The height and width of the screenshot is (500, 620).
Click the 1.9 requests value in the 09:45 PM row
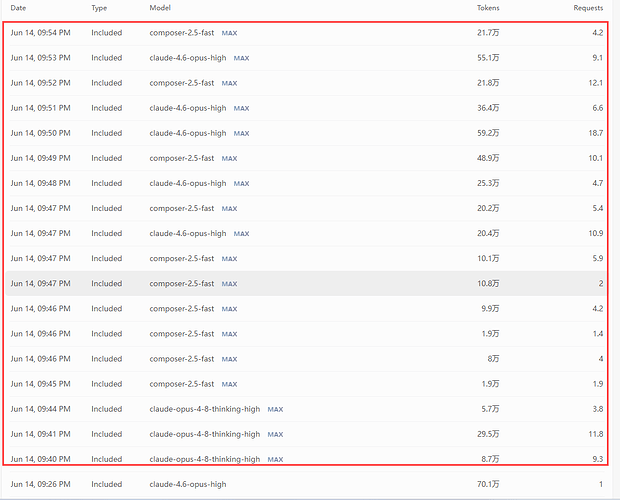(x=597, y=384)
